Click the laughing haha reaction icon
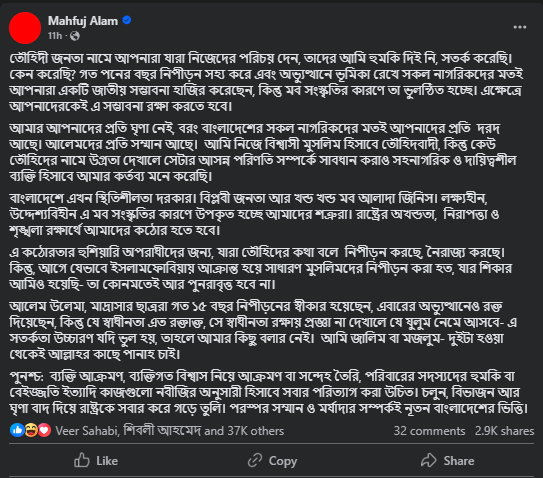This screenshot has height=478, width=543. tap(31, 430)
